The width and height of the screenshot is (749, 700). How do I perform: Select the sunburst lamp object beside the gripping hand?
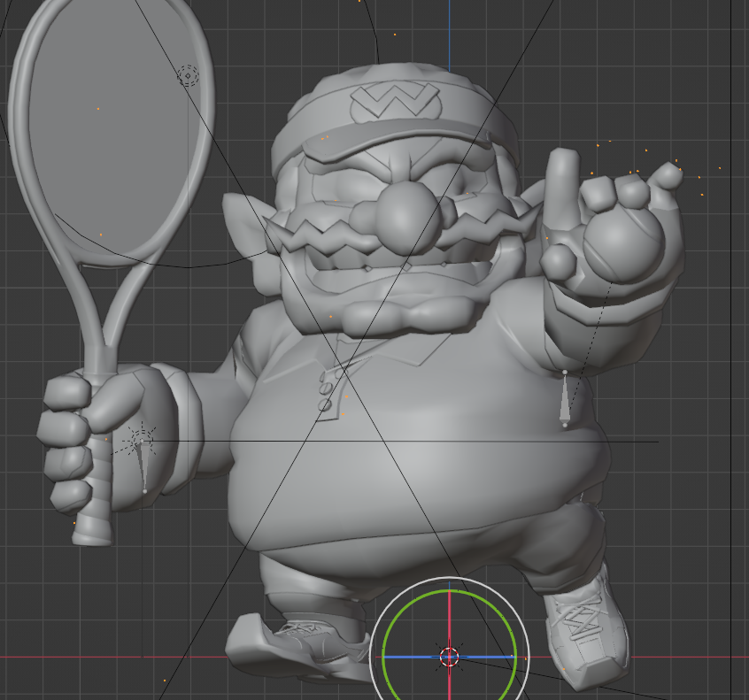pos(141,440)
